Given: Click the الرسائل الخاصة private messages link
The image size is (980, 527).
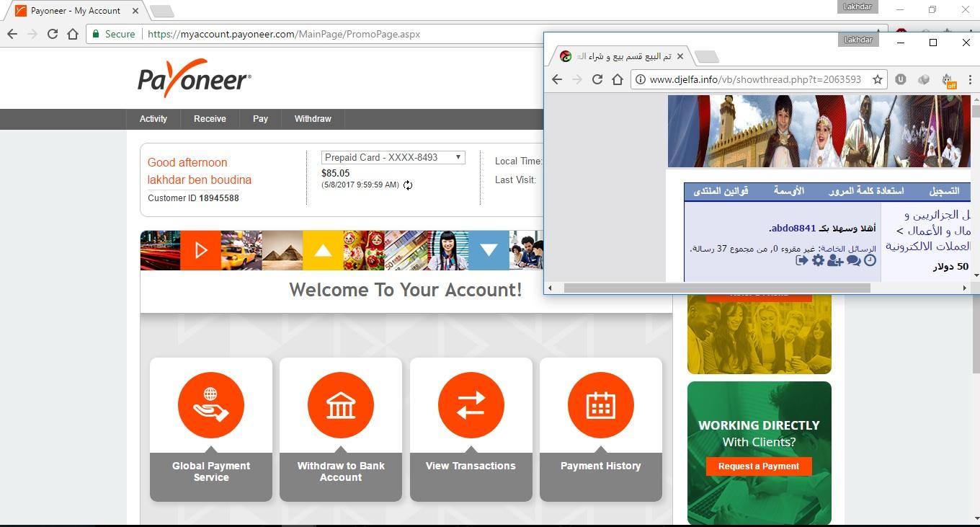Looking at the screenshot, I should coord(848,249).
